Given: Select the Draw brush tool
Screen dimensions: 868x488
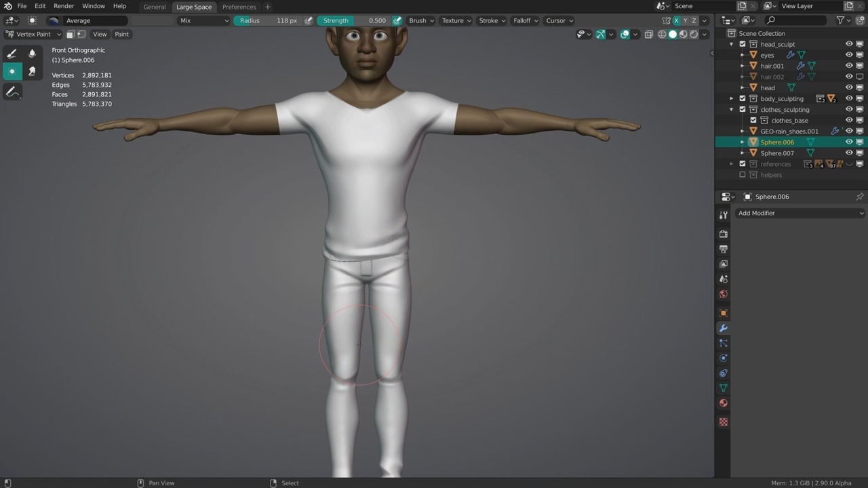Looking at the screenshot, I should click(12, 54).
